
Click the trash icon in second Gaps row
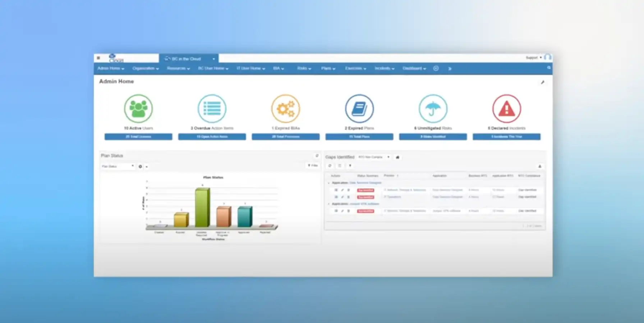coord(348,197)
